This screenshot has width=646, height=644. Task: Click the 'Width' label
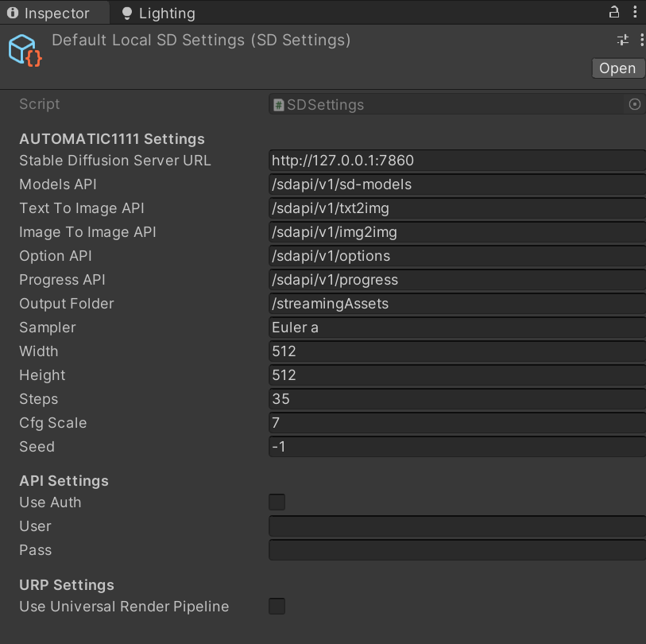point(39,351)
